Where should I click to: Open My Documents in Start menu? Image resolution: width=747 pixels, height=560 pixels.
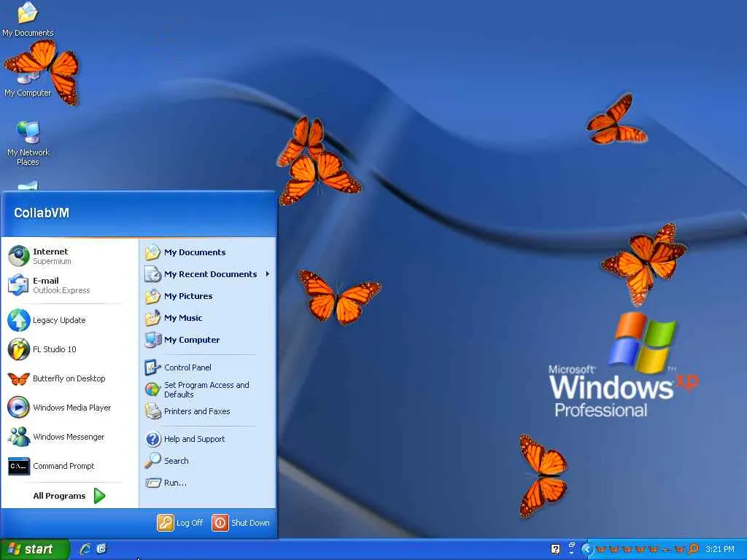click(207, 252)
